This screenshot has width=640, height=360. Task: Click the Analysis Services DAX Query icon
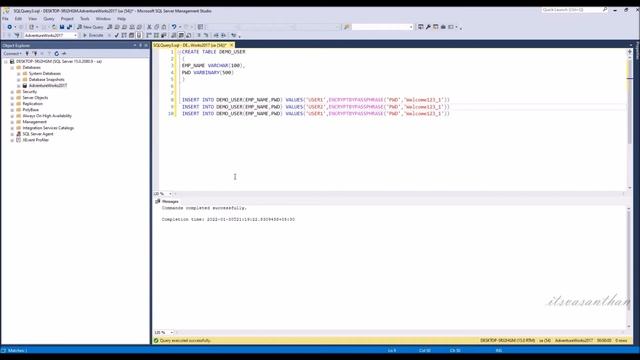(x=139, y=27)
